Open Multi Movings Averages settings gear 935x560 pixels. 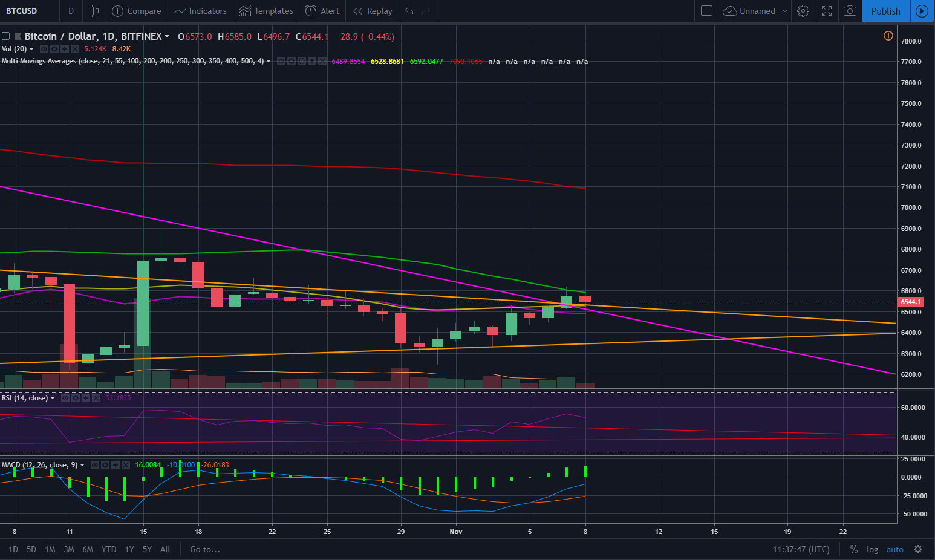[x=292, y=61]
